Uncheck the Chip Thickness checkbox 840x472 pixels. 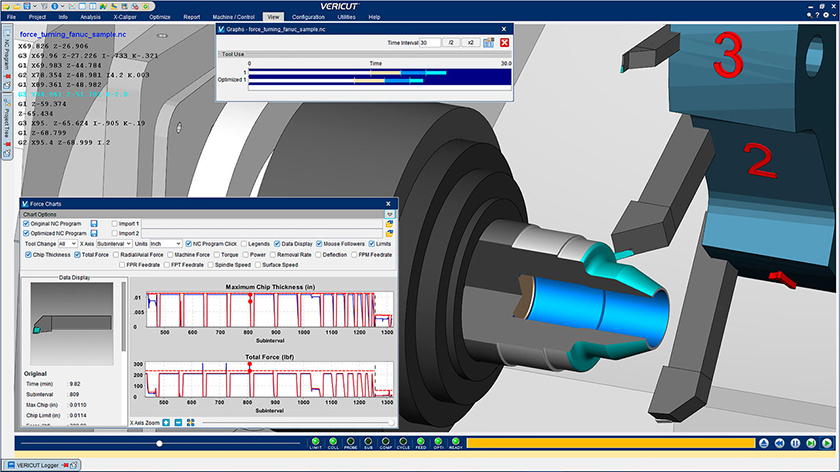(x=27, y=254)
